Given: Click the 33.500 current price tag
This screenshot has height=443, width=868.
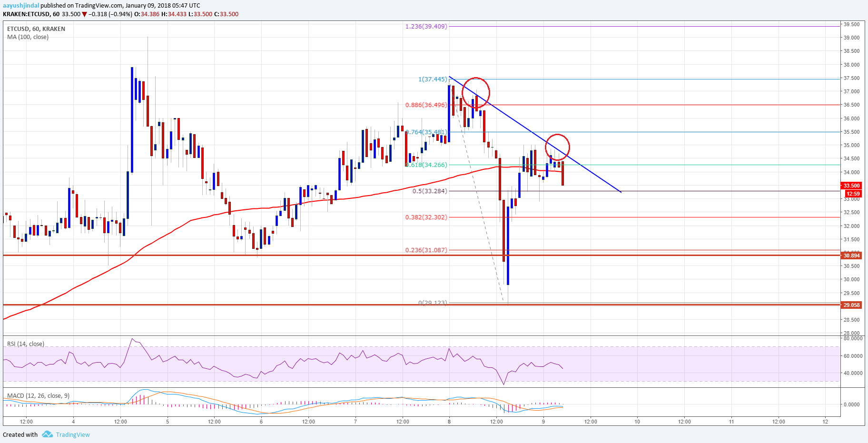Looking at the screenshot, I should click(851, 186).
